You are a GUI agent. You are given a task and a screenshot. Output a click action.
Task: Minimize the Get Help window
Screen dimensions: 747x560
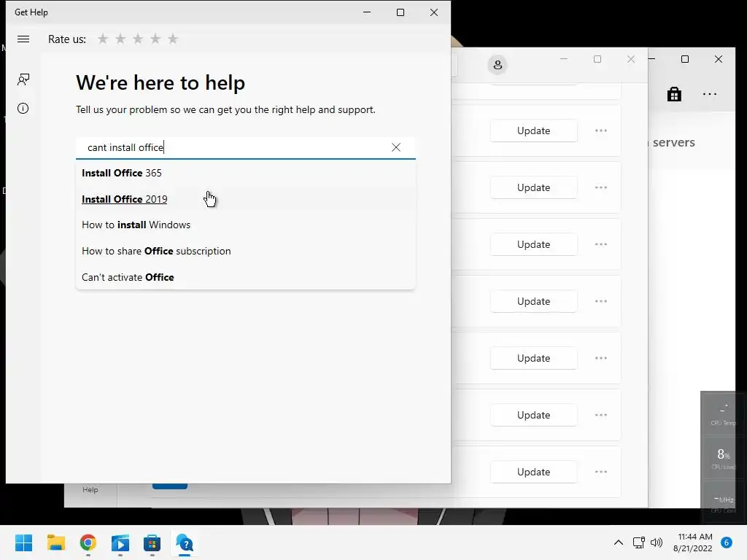point(367,12)
